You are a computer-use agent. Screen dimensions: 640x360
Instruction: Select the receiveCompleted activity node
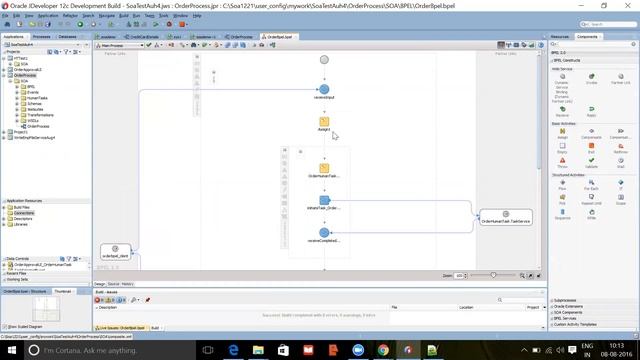coord(324,233)
